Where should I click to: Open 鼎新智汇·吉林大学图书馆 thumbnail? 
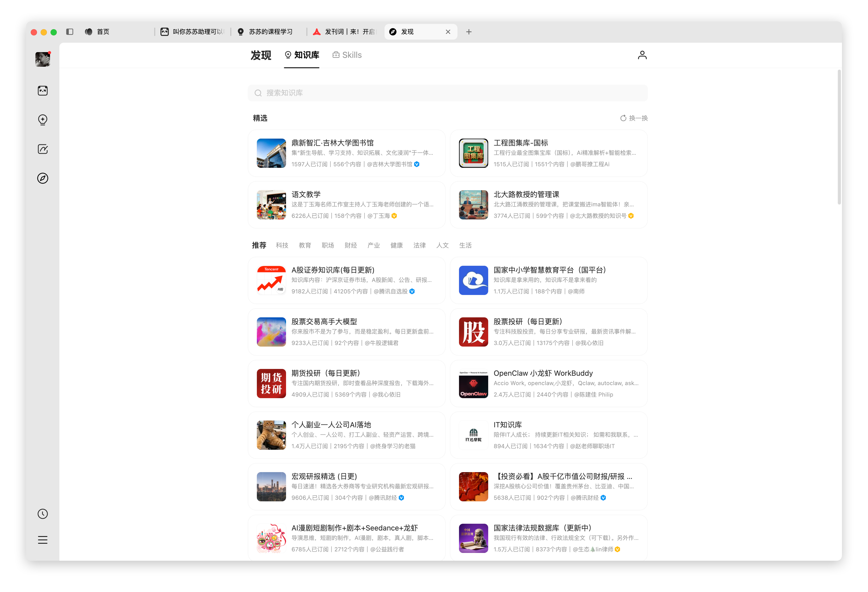pyautogui.click(x=271, y=153)
